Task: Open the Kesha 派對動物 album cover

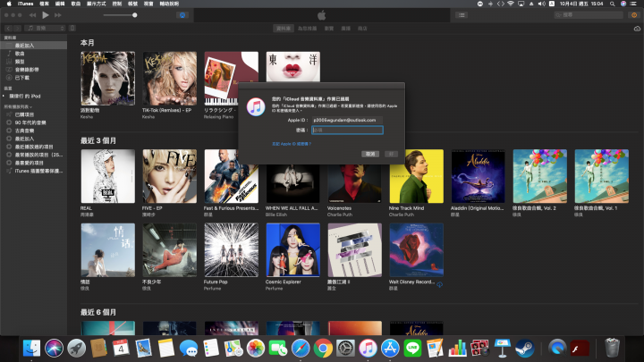Action: click(107, 79)
